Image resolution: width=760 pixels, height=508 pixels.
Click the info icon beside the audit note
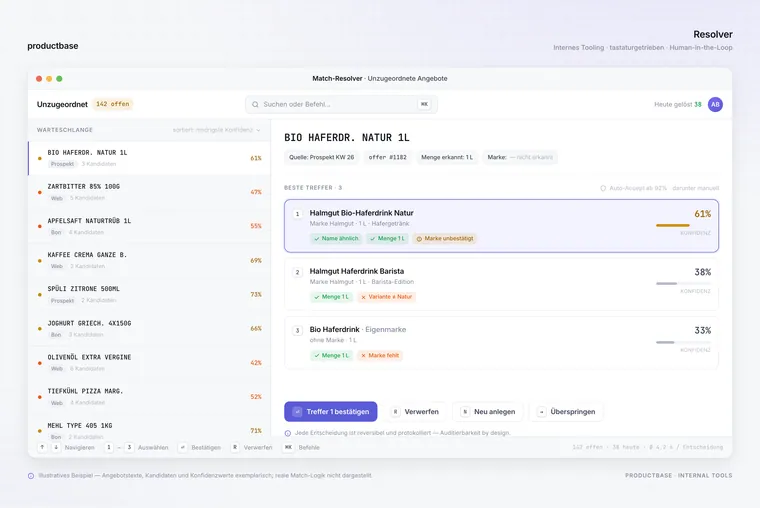point(288,433)
